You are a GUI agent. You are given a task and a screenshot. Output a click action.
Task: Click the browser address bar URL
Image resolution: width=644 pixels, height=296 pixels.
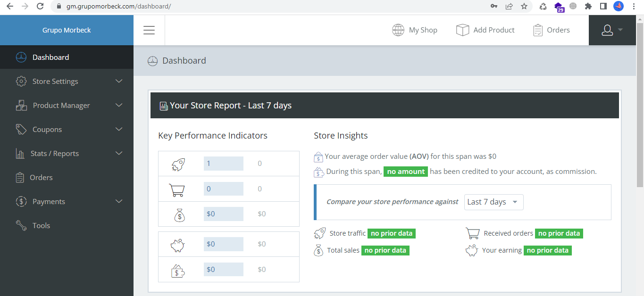pos(118,7)
